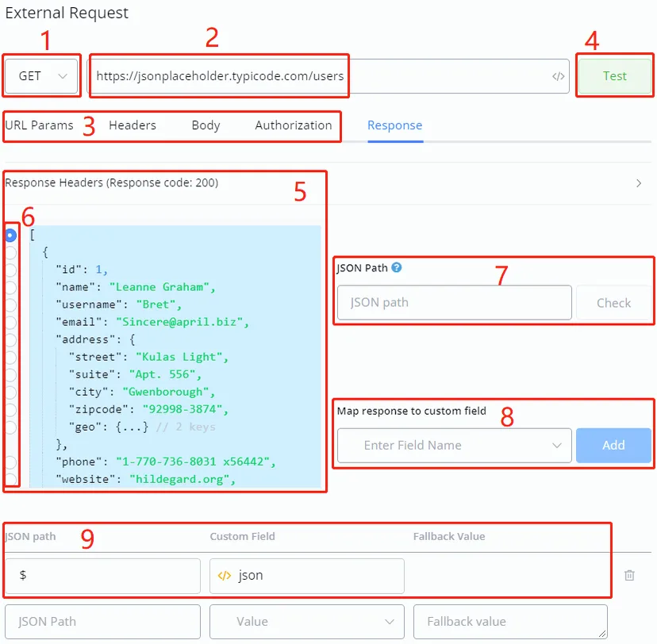Viewport: 657px width, 644px height.
Task: Open the Body tab
Action: 206,125
